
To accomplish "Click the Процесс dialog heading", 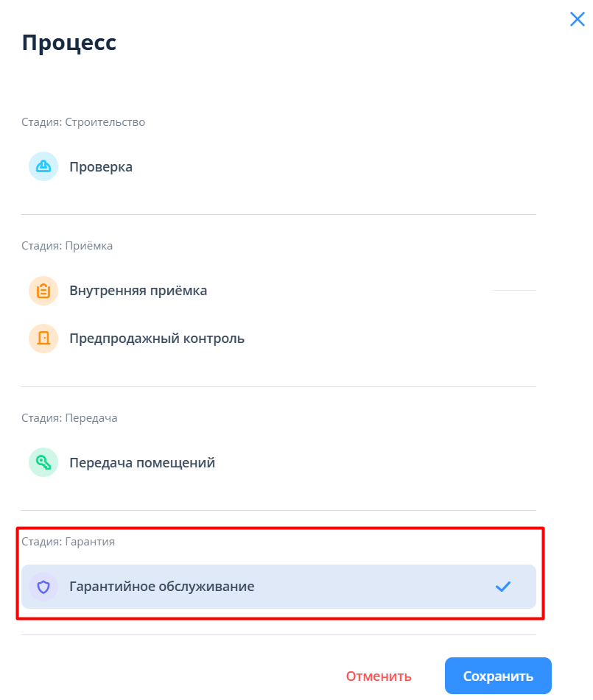I will point(69,42).
